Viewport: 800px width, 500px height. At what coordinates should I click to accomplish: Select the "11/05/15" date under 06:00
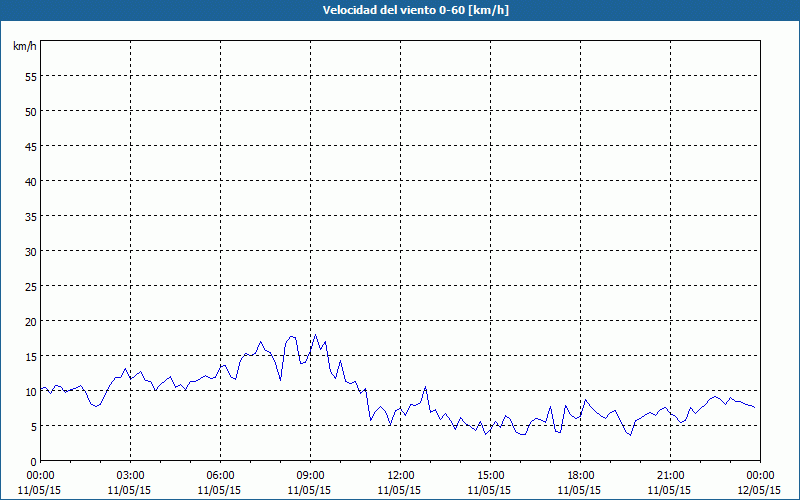pos(219,490)
